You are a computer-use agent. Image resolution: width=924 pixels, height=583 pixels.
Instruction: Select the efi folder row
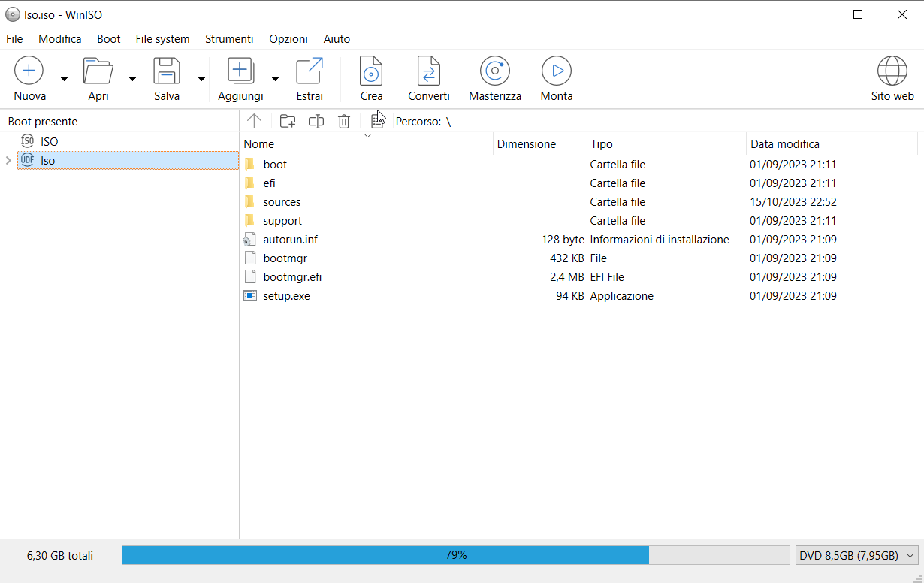pyautogui.click(x=578, y=183)
